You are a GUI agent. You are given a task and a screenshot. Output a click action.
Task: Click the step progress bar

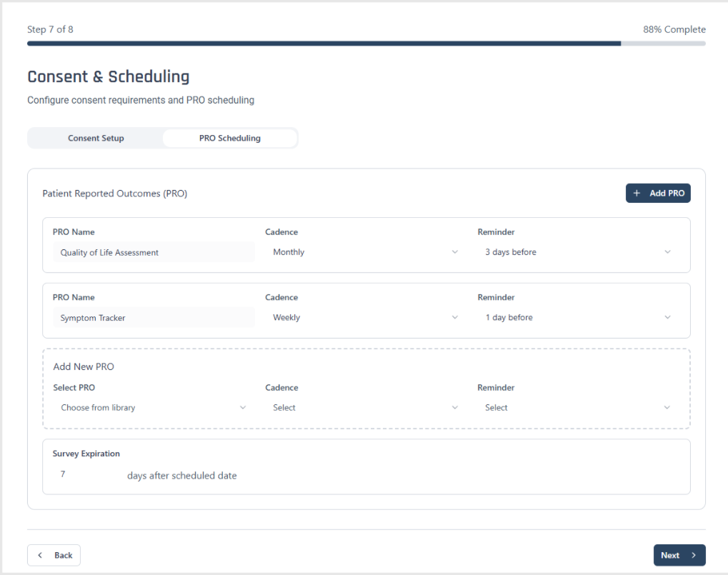tap(367, 44)
